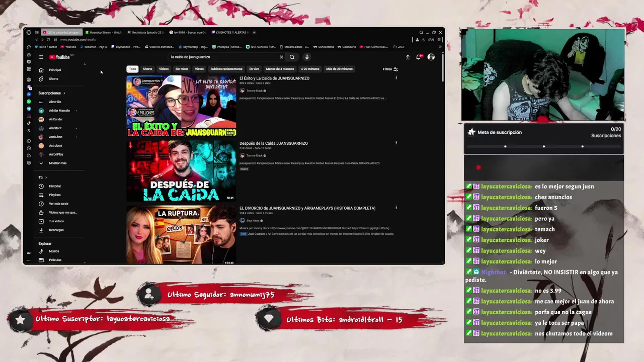Open Tus videos in the sidebar

click(56, 221)
